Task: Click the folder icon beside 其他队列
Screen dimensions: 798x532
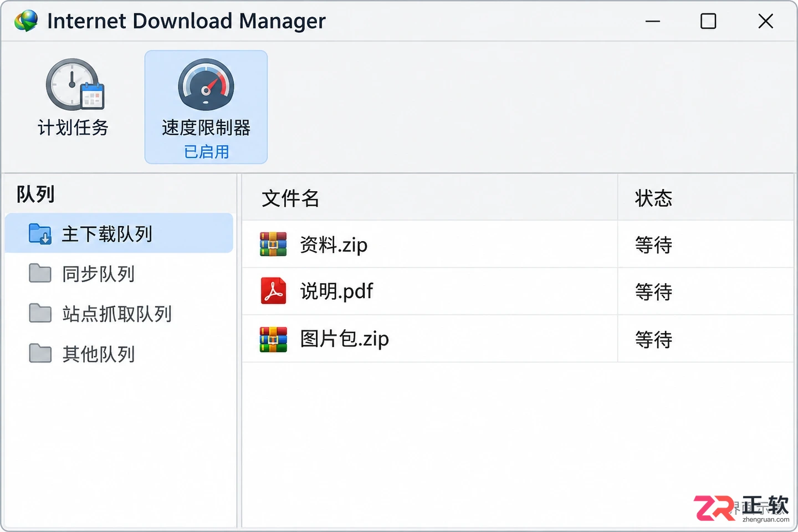Action: (x=40, y=353)
